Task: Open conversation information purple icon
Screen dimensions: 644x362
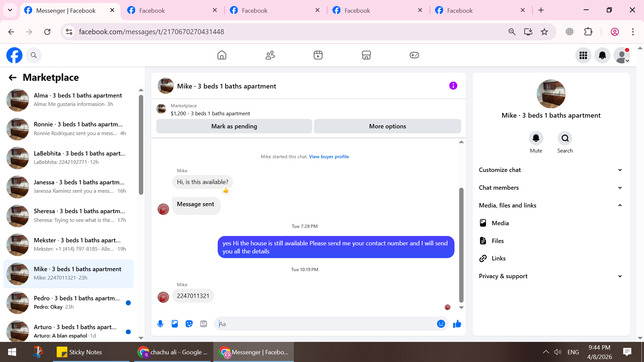Action: tap(453, 86)
